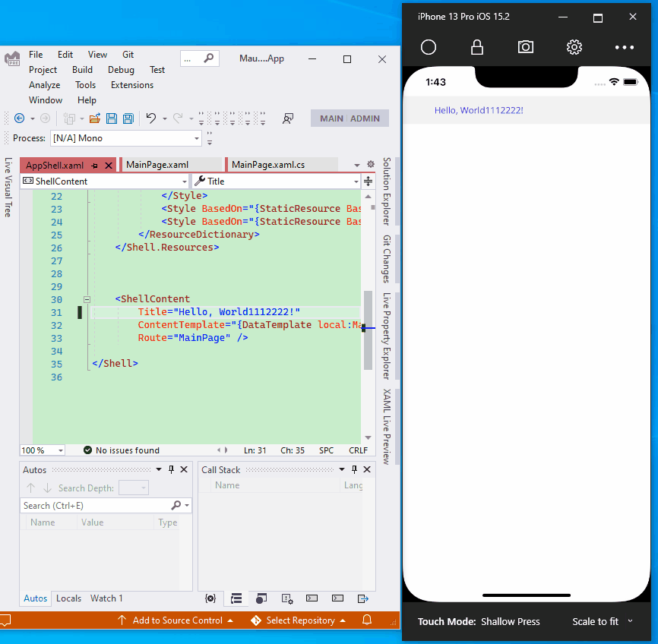The image size is (658, 644).
Task: Open the Extensions menu
Action: 132,85
